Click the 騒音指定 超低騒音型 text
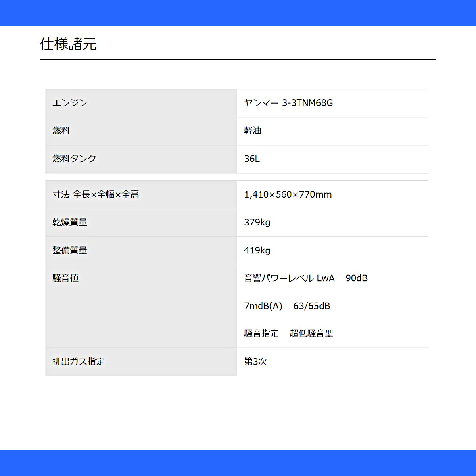Viewport: 476px width, 476px height. coord(288,333)
